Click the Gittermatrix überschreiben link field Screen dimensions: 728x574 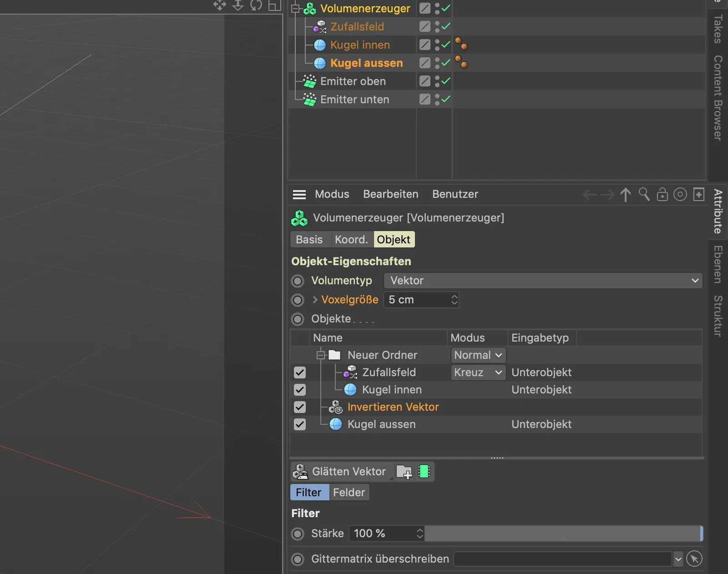point(563,559)
